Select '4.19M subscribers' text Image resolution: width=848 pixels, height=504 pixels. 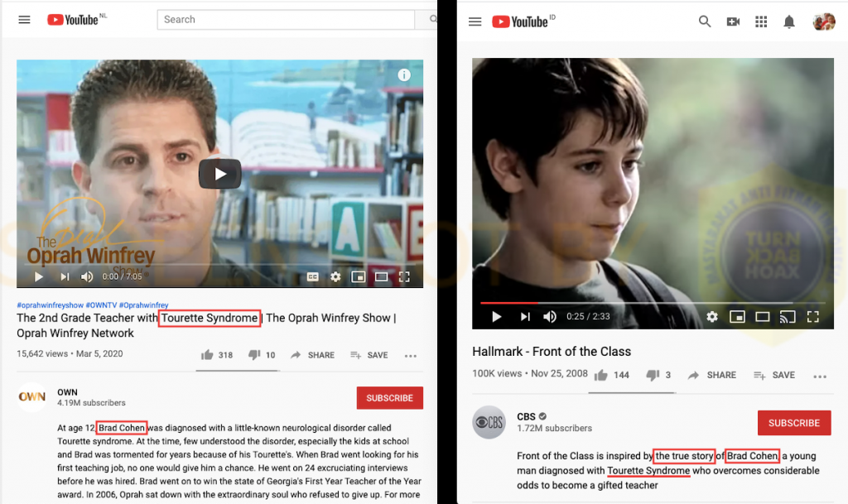pos(91,403)
